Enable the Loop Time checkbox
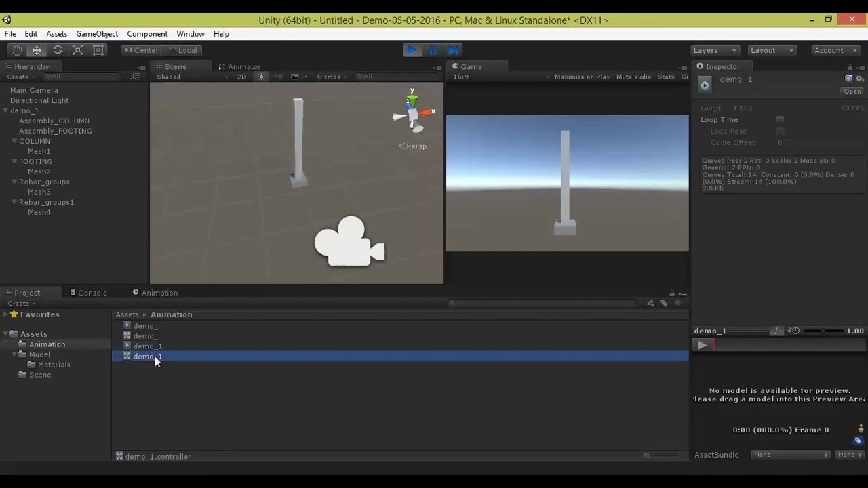Screen dimensions: 868x488 [x=780, y=120]
